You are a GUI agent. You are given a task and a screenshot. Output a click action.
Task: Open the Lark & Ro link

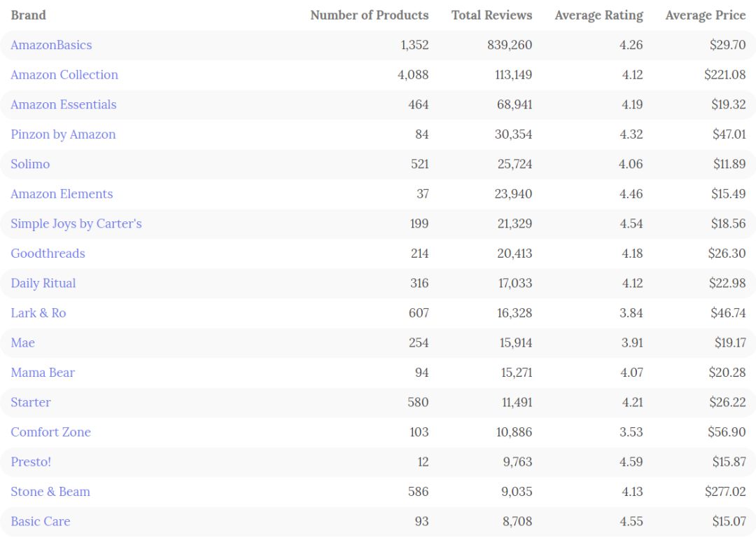tap(38, 313)
